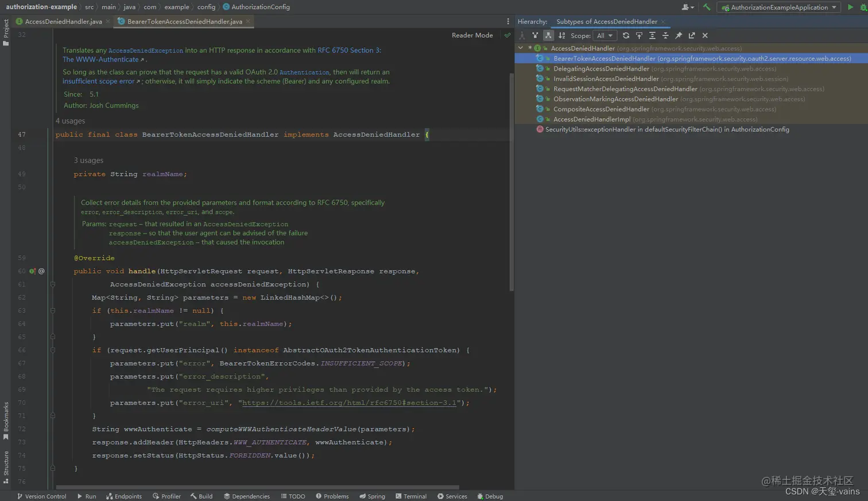The image size is (868, 501).
Task: Click the export hierarchy to file icon
Action: pos(692,36)
